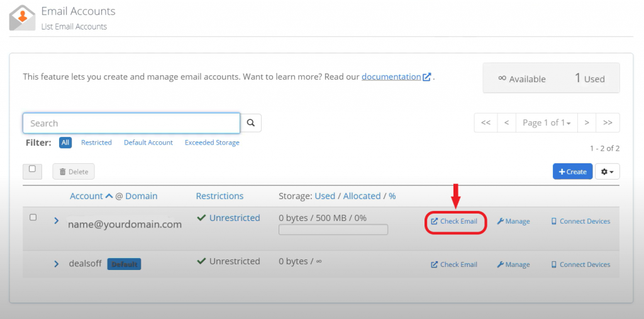Go to the next page
This screenshot has height=319, width=644.
[587, 122]
